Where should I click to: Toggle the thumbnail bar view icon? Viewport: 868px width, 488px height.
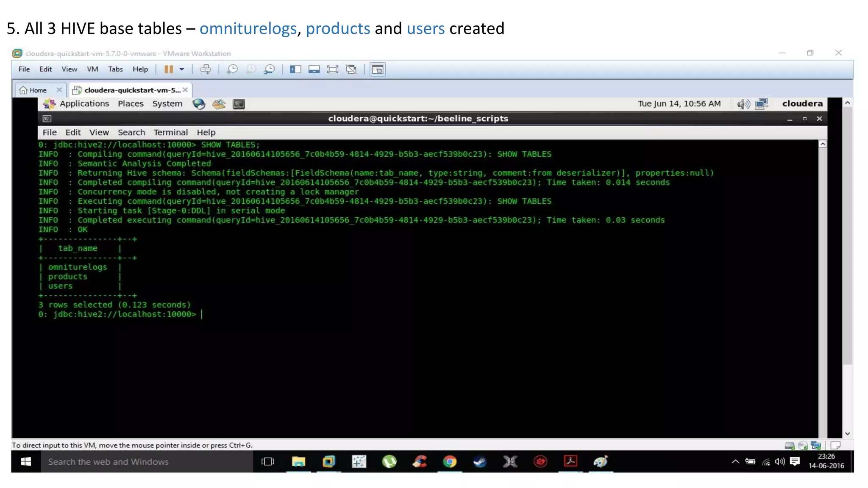(x=314, y=69)
